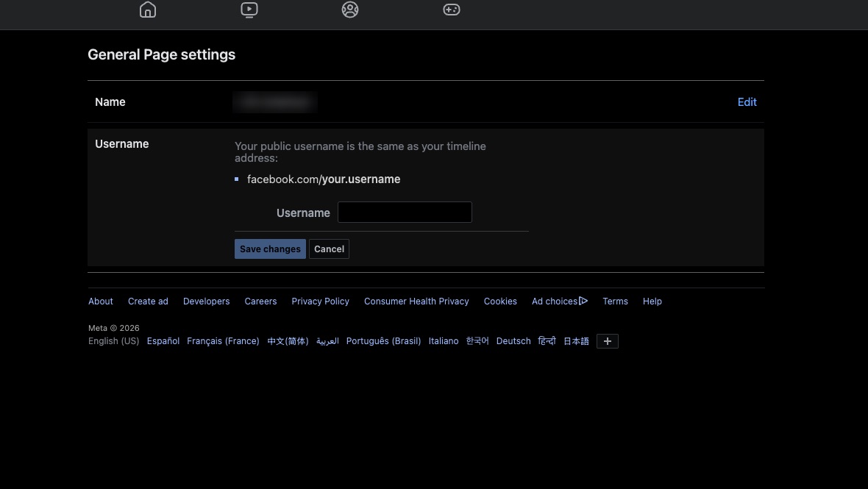Click the plus button for more languages
The width and height of the screenshot is (868, 489).
click(x=608, y=341)
